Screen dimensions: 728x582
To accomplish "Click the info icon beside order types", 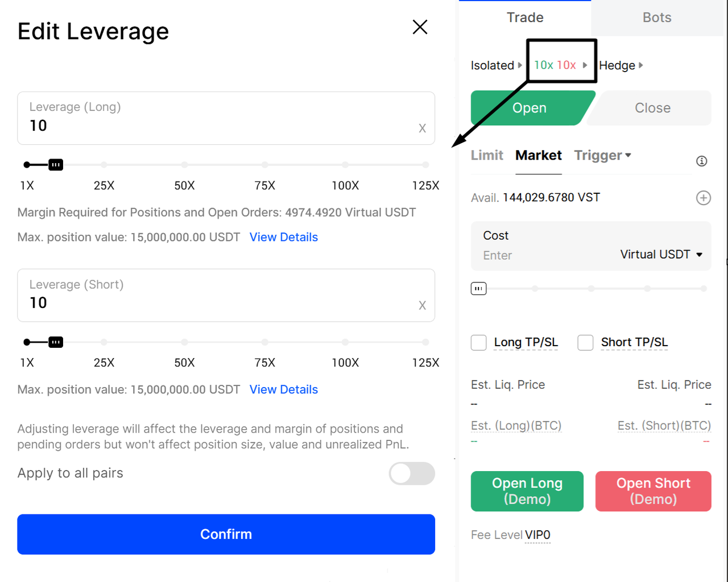I will point(702,161).
